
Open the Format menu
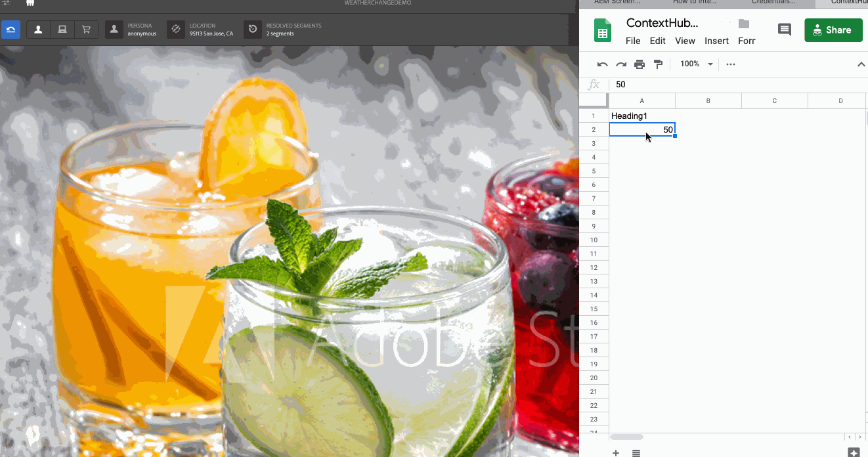click(747, 41)
